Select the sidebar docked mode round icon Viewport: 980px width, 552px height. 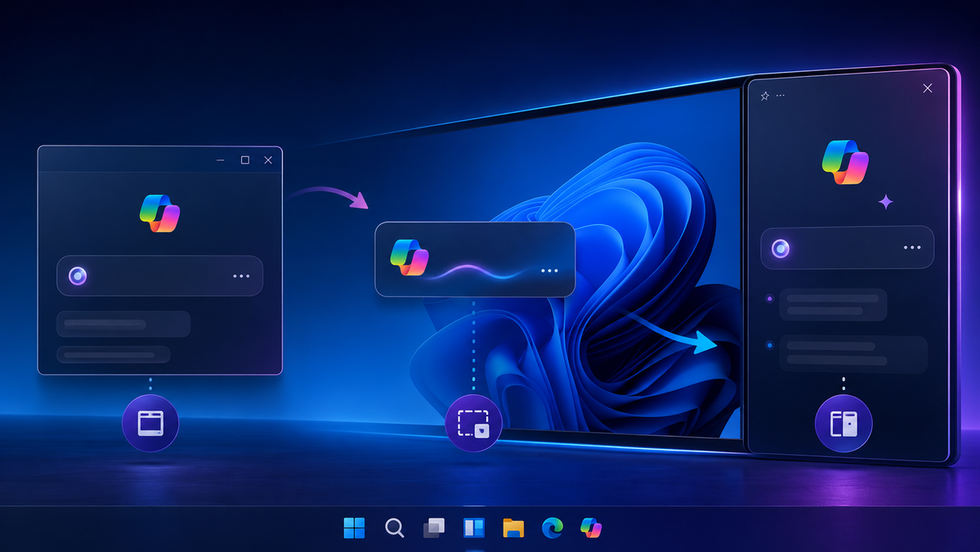coord(844,424)
